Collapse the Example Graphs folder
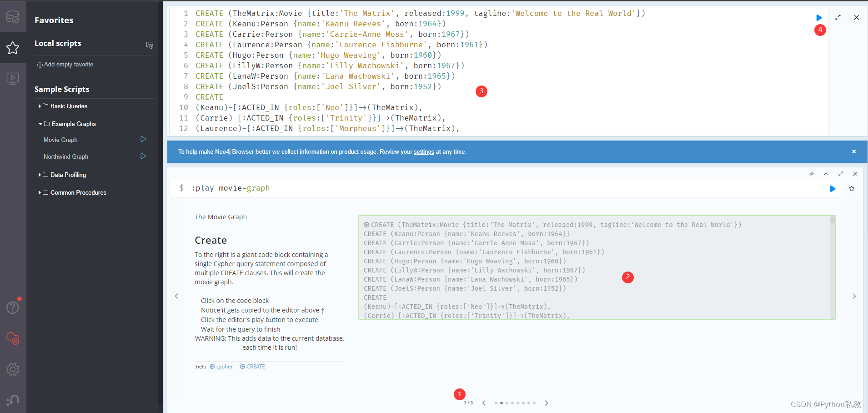868x413 pixels. tap(67, 124)
